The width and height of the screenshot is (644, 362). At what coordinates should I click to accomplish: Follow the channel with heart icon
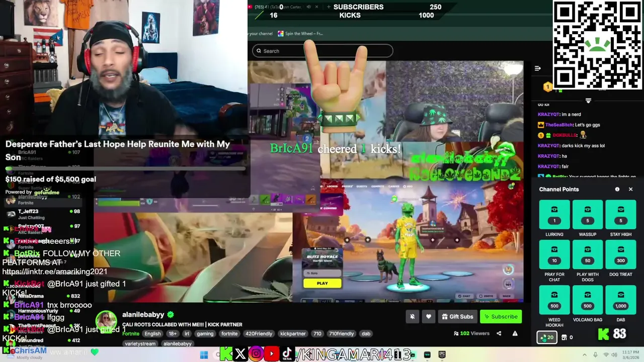[429, 316]
